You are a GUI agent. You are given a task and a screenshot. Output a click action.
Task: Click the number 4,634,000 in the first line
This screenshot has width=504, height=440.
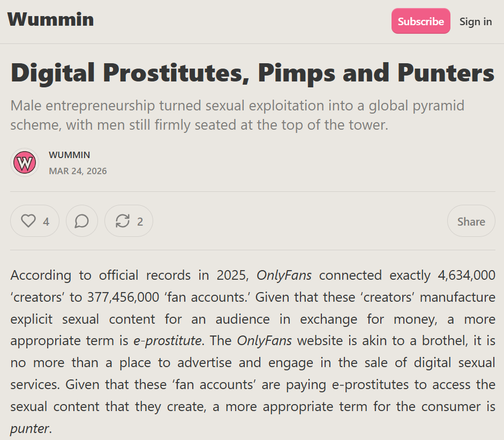tap(466, 275)
